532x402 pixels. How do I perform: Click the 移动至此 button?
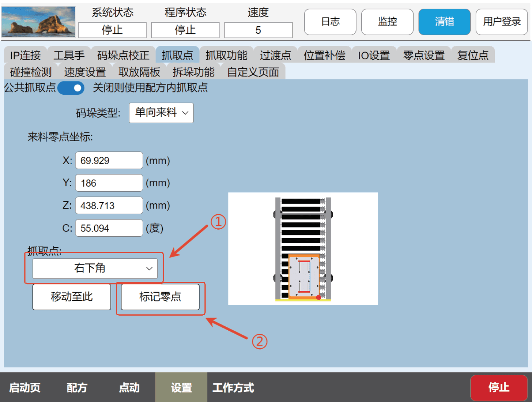tap(72, 297)
